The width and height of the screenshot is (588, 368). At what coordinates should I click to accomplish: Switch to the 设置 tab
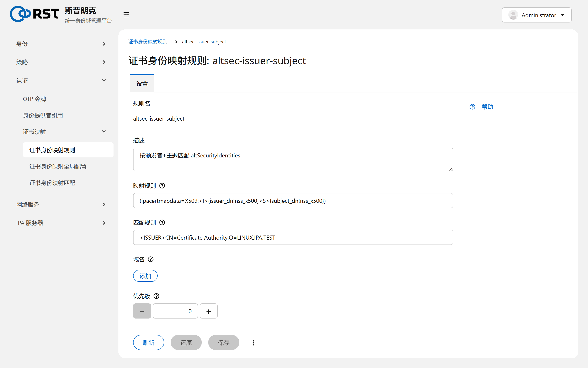[142, 83]
